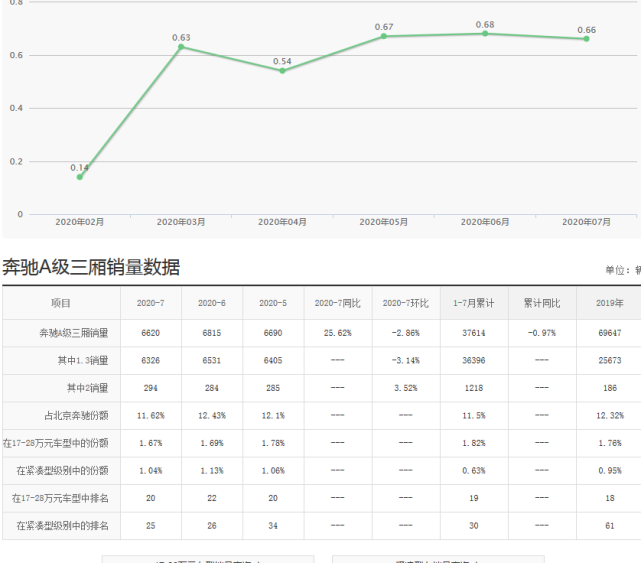Image resolution: width=641 pixels, height=563 pixels.
Task: Click the 0.67 data point for 2020年05月
Action: [384, 36]
